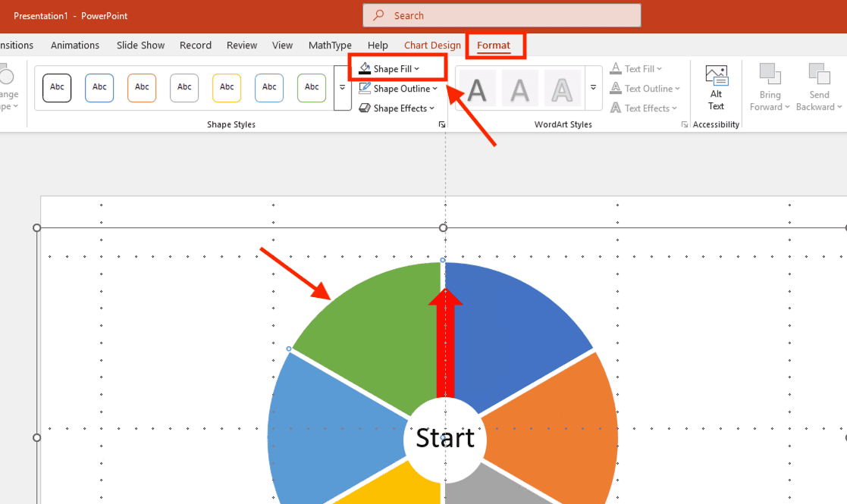Image resolution: width=847 pixels, height=504 pixels.
Task: Open the Shape Fill dropdown
Action: (397, 68)
